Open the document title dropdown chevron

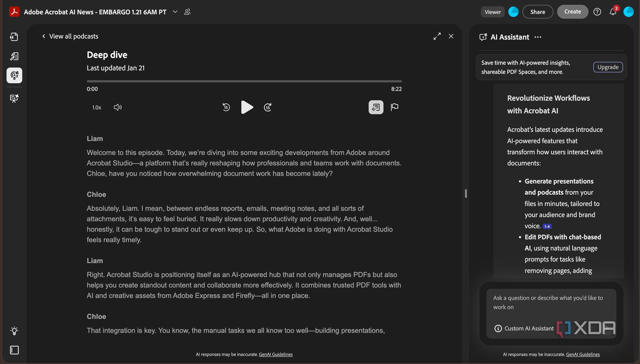[175, 12]
